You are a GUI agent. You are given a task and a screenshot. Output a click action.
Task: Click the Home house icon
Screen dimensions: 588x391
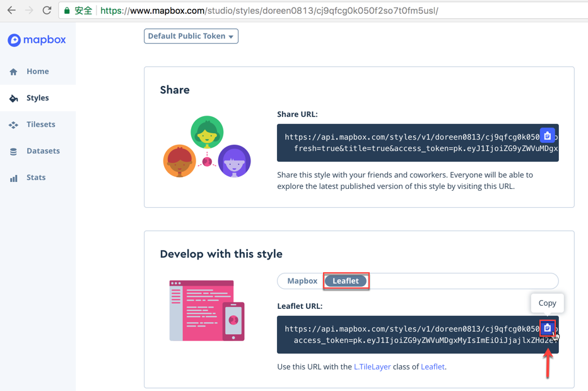13,72
